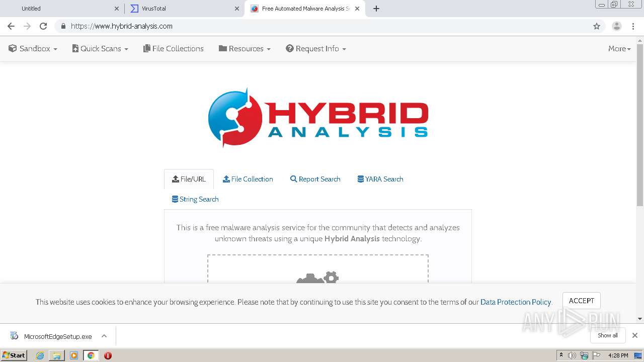This screenshot has height=362, width=644.
Task: Switch to the VirusTotal browser tab
Action: [x=184, y=9]
